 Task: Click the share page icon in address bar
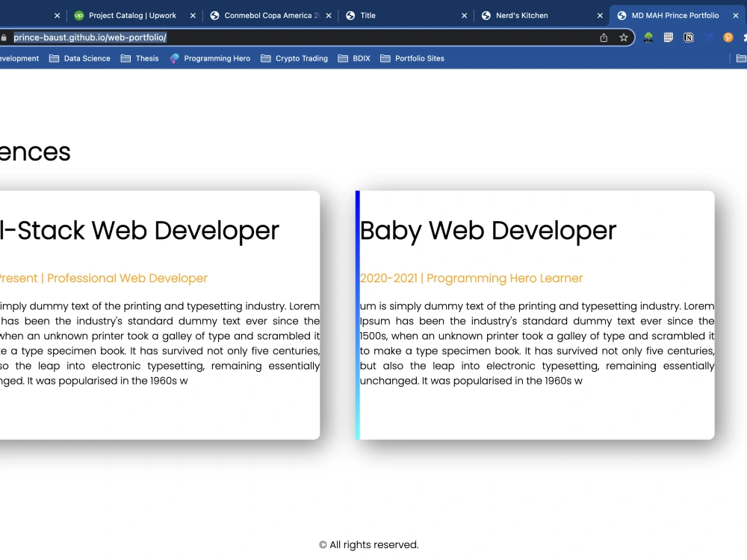point(604,37)
